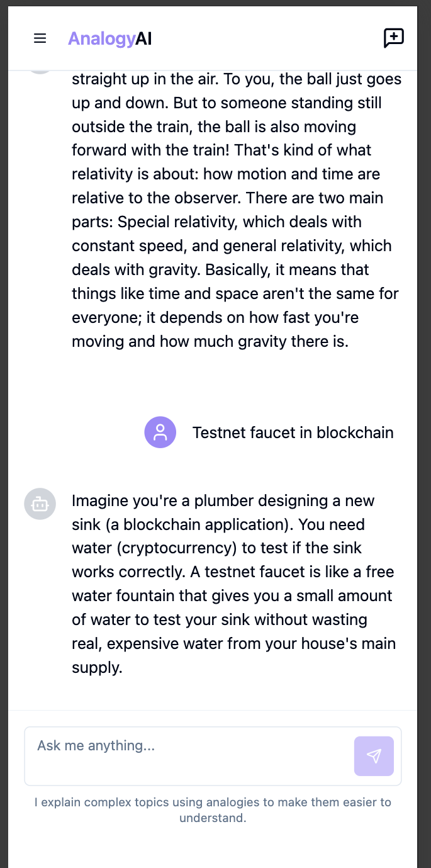This screenshot has width=431, height=868.
Task: Click the final word "supply." in reply
Action: pos(97,668)
